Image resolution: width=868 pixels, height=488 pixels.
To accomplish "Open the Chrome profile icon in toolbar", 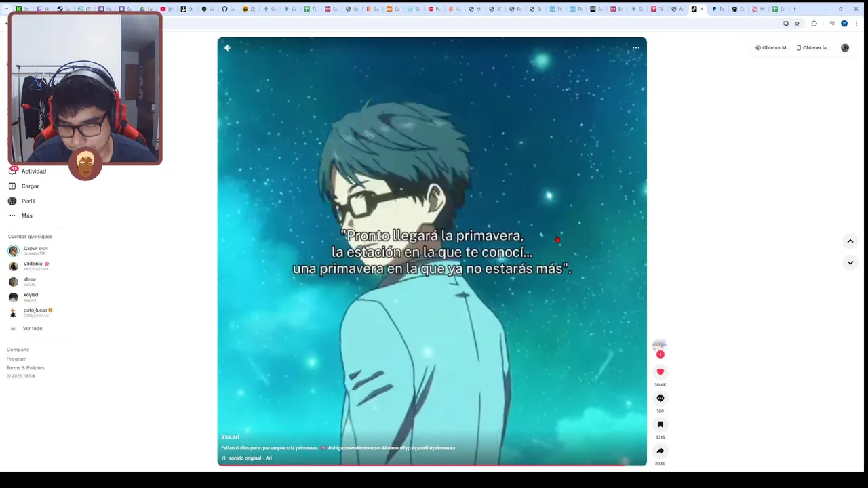I will click(844, 23).
